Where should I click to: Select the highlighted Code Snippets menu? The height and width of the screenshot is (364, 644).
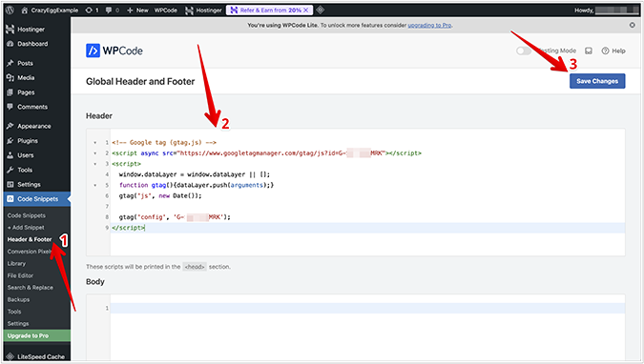pyautogui.click(x=37, y=199)
